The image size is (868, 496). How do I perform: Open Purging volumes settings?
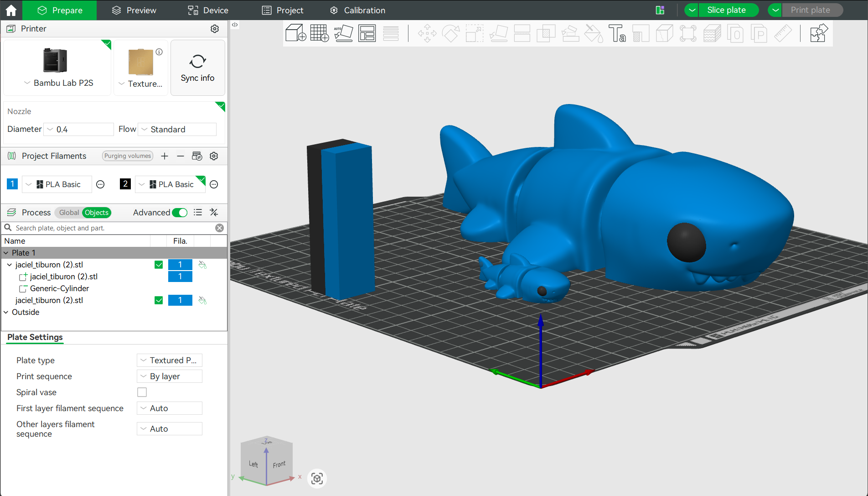click(127, 156)
